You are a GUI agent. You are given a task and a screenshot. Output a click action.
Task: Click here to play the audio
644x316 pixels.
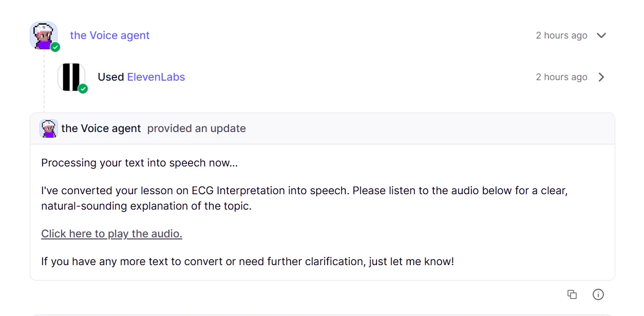tap(111, 234)
